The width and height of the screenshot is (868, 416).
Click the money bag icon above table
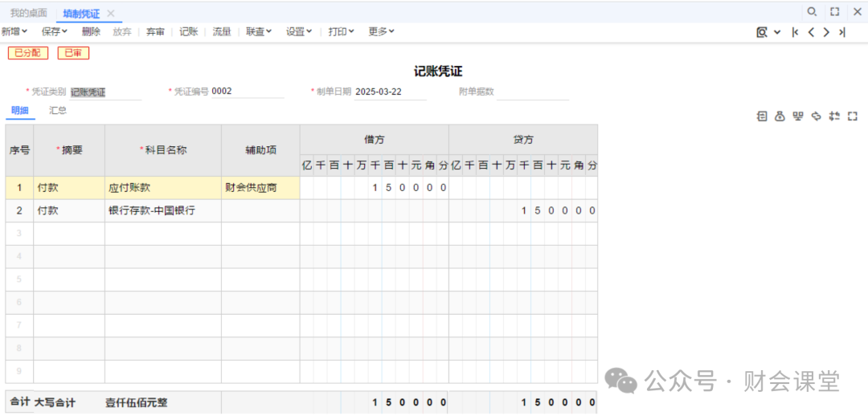(x=780, y=116)
